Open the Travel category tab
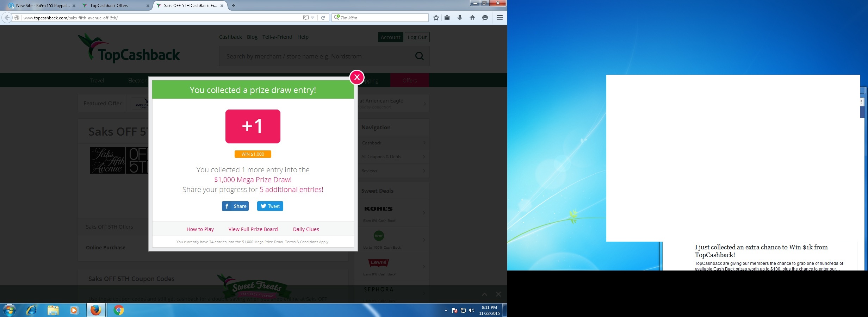 pos(97,81)
